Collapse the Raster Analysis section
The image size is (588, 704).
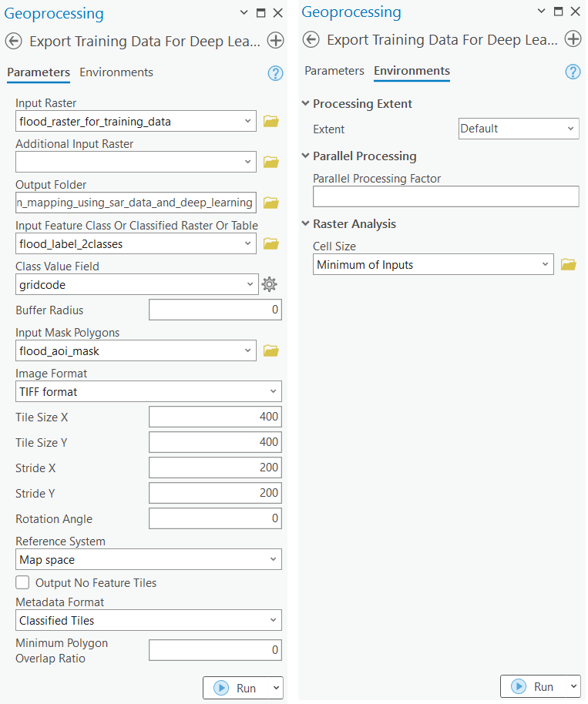click(306, 224)
